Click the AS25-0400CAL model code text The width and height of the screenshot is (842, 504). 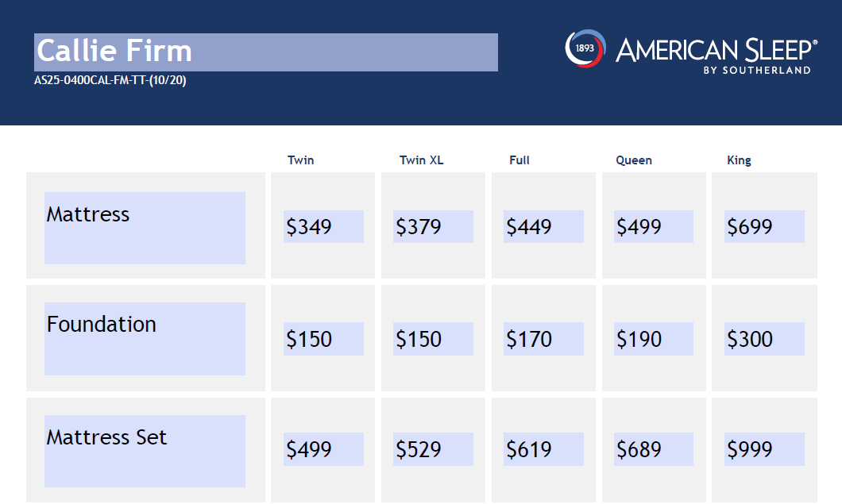click(110, 80)
